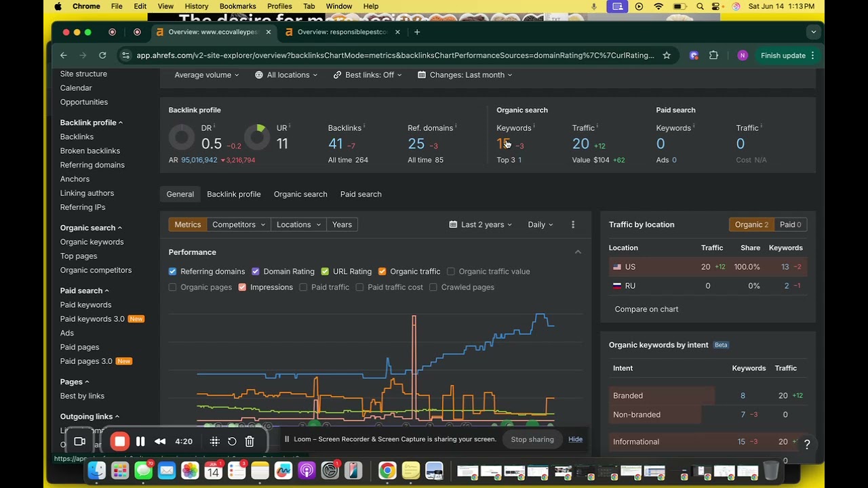Open the Competitors dropdown
868x488 pixels.
239,224
